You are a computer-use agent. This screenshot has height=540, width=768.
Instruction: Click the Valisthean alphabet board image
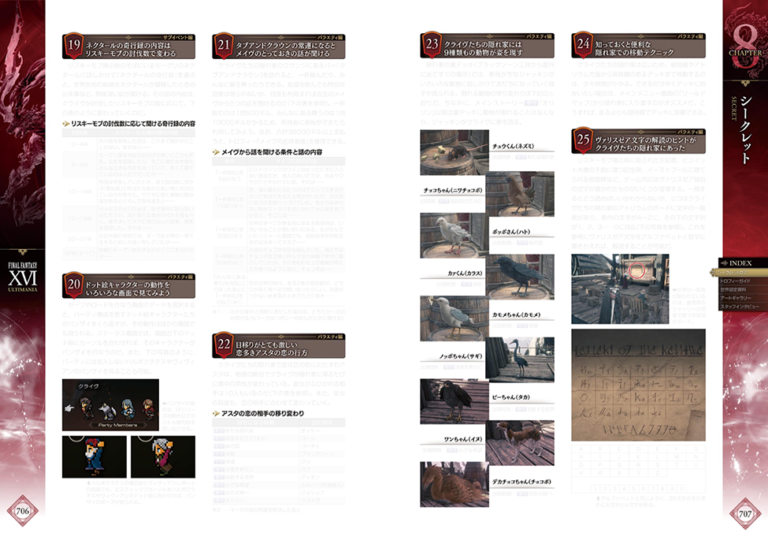[639, 385]
